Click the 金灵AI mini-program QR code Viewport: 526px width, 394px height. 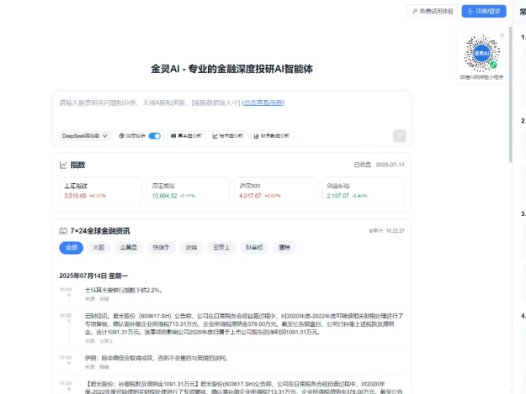[482, 53]
